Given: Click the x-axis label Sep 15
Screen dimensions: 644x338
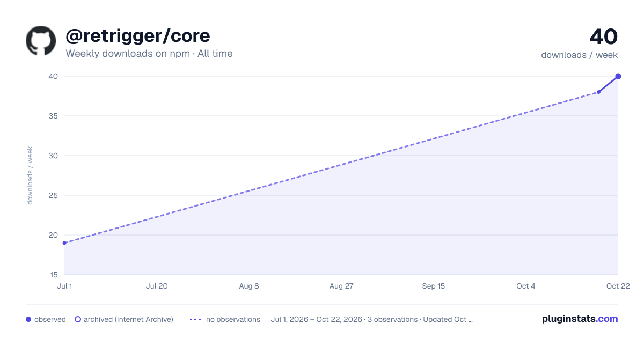Looking at the screenshot, I should pyautogui.click(x=434, y=286).
